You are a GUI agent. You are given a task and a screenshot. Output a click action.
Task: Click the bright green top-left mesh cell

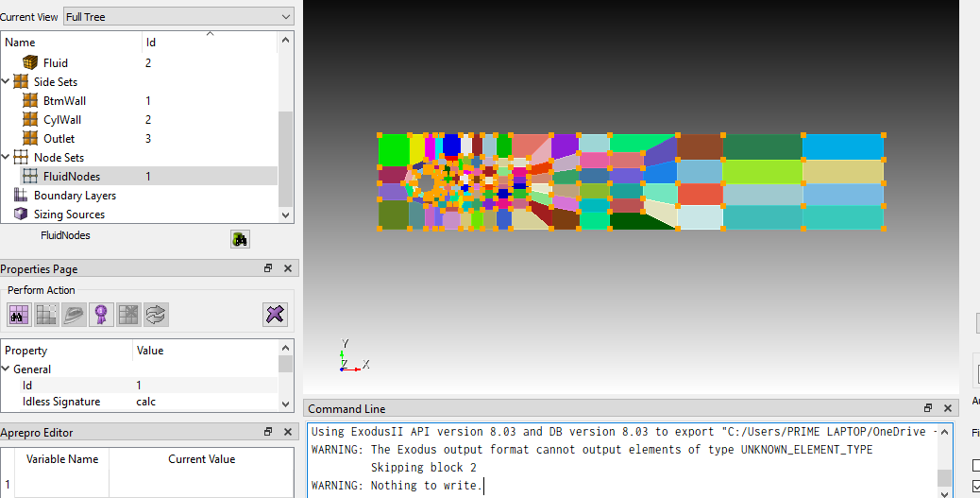pos(394,150)
